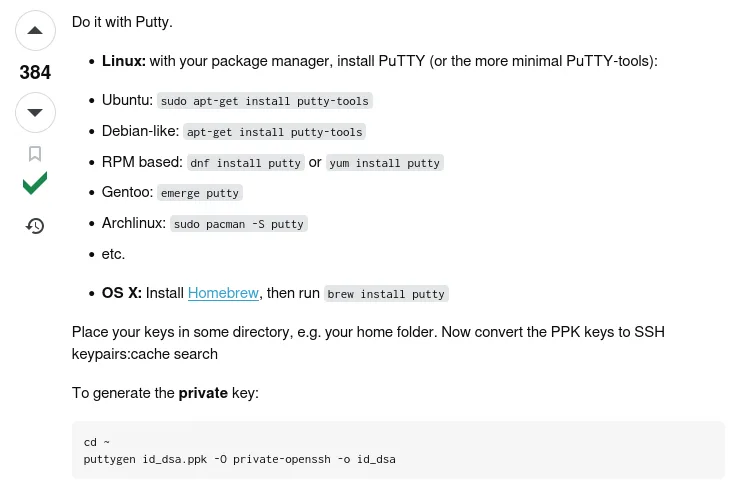Downvote this answer with the down arrow
748x490 pixels.
35,113
